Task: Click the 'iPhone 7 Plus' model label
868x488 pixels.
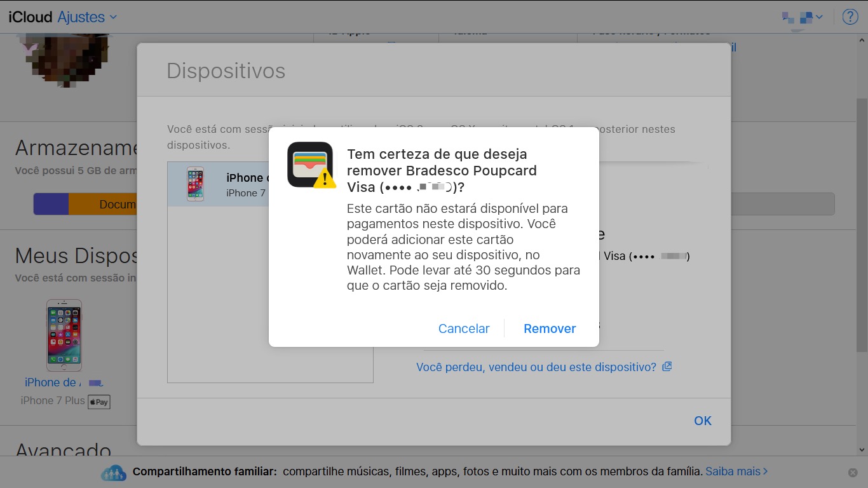Action: [x=53, y=401]
